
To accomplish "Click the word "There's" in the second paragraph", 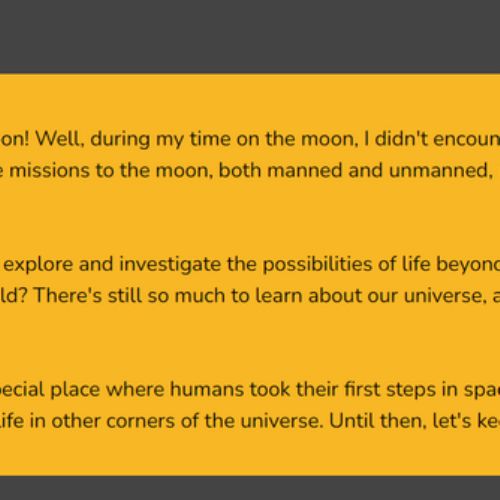I will (x=68, y=296).
